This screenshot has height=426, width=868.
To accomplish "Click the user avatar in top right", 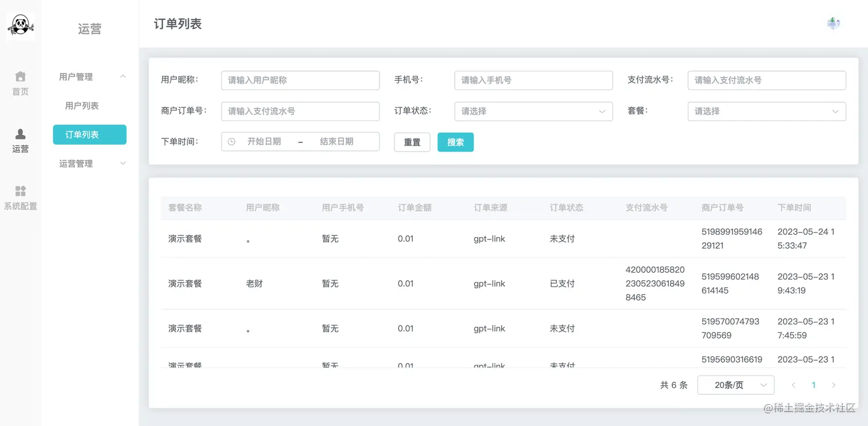I will [x=834, y=24].
